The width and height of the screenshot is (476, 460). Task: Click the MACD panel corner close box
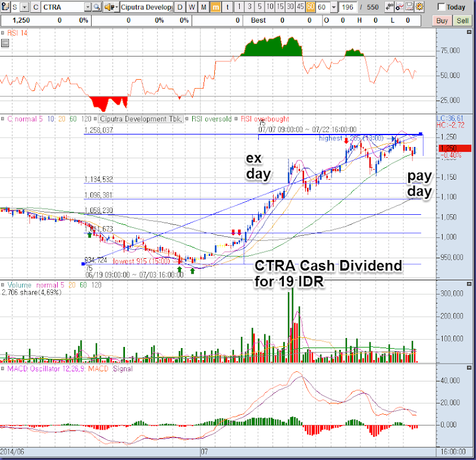tap(469, 368)
